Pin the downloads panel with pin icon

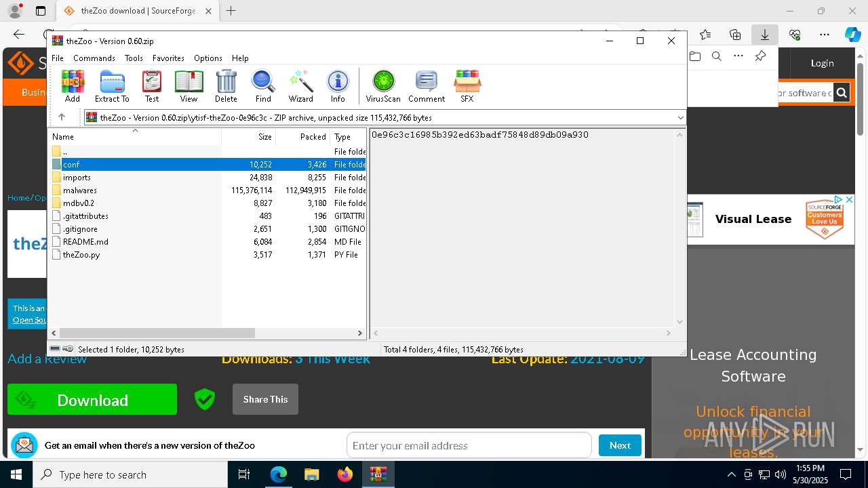[x=760, y=56]
